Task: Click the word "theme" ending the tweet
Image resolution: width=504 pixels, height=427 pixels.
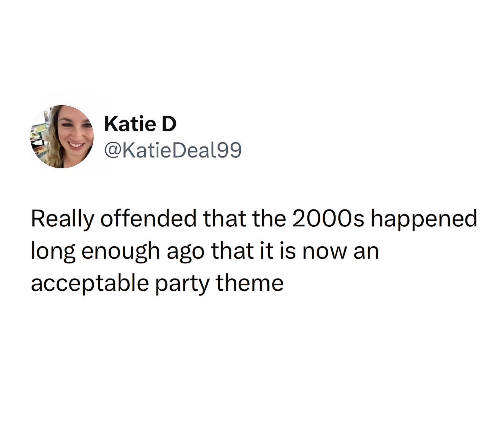Action: pyautogui.click(x=249, y=283)
